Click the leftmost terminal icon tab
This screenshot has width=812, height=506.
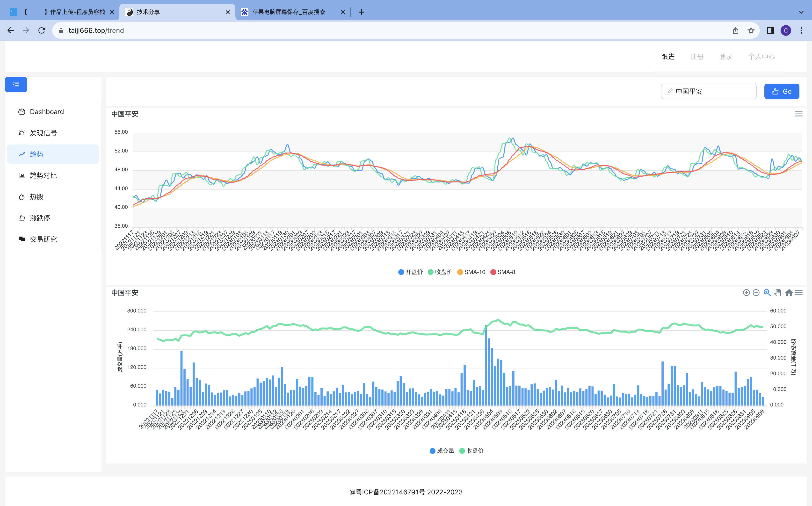[13, 12]
